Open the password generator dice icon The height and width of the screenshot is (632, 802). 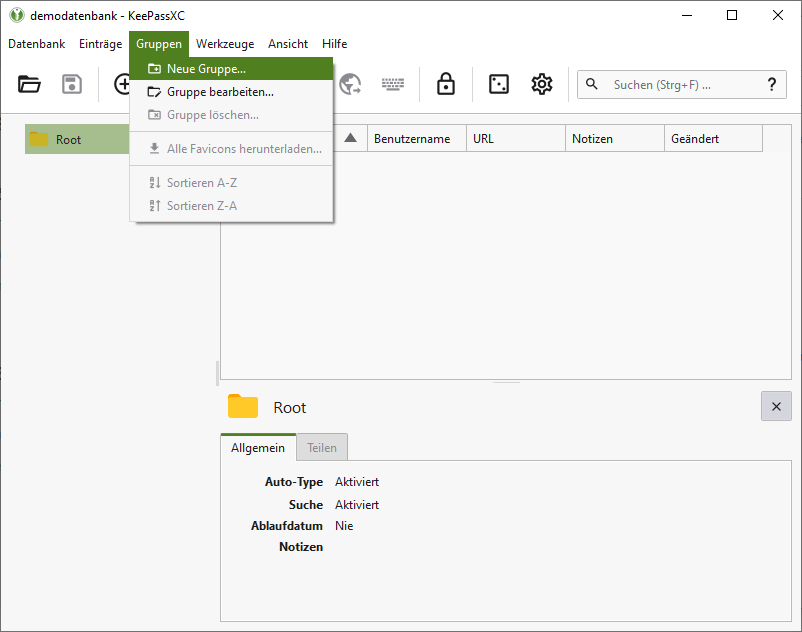click(x=498, y=85)
